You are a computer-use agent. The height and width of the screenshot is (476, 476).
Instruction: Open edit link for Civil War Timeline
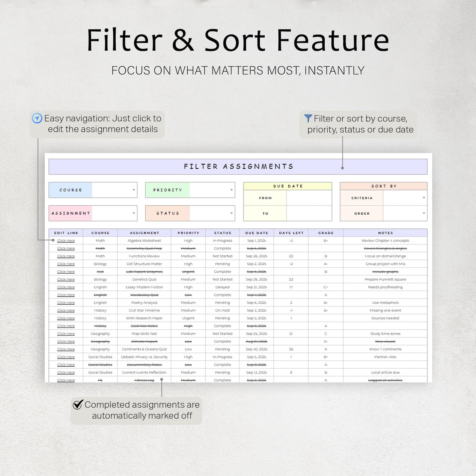tap(66, 311)
